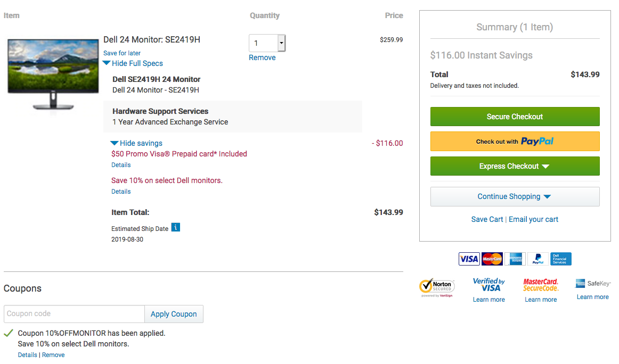
Task: Click the Verified by Visa logo
Action: (488, 284)
